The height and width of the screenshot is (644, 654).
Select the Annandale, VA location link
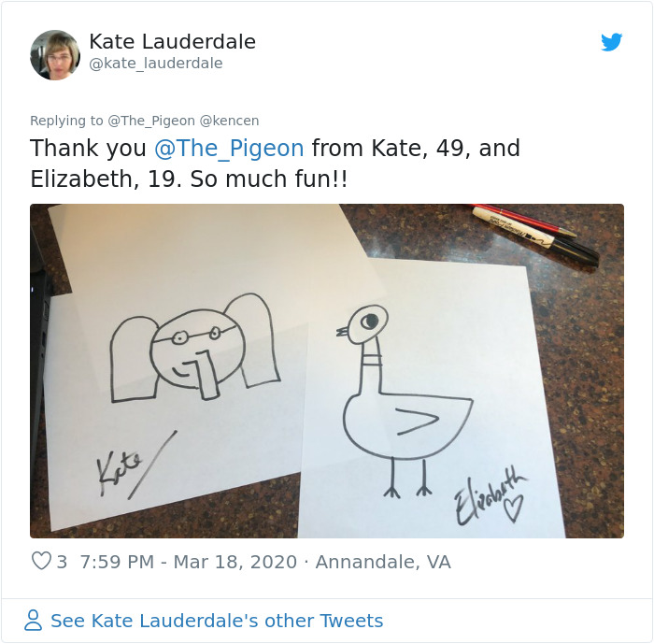coord(383,562)
